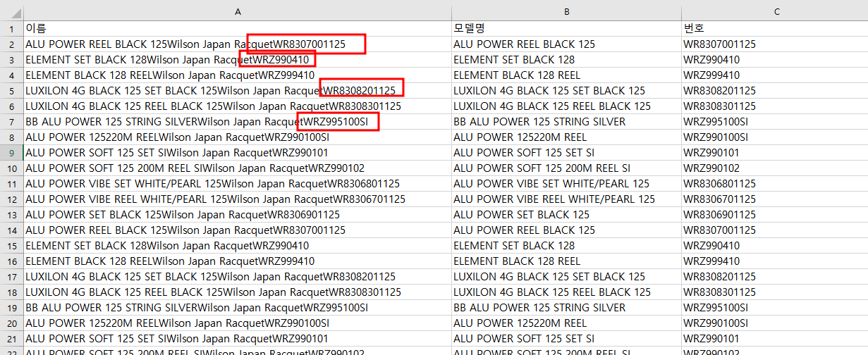The image size is (868, 355).
Task: Select cell B2 ALU POWER REEL BLACK 125
Action: pos(566,44)
